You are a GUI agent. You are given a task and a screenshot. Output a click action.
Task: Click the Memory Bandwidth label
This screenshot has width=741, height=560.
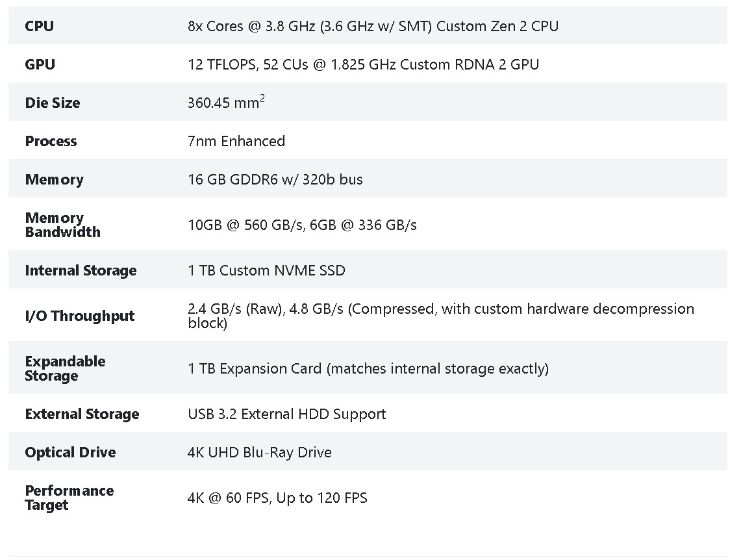[x=62, y=225]
